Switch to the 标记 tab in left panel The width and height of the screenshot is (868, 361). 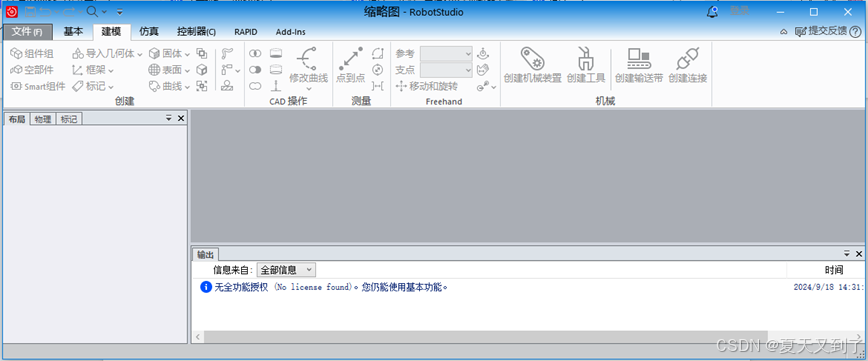click(69, 118)
